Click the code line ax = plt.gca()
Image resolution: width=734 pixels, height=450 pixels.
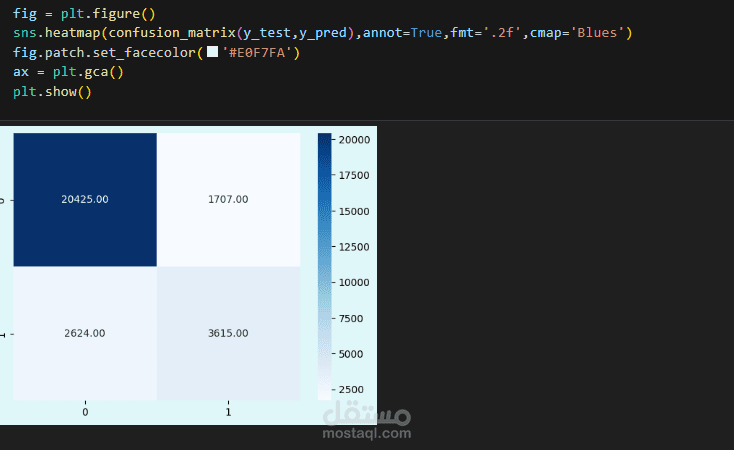click(68, 72)
